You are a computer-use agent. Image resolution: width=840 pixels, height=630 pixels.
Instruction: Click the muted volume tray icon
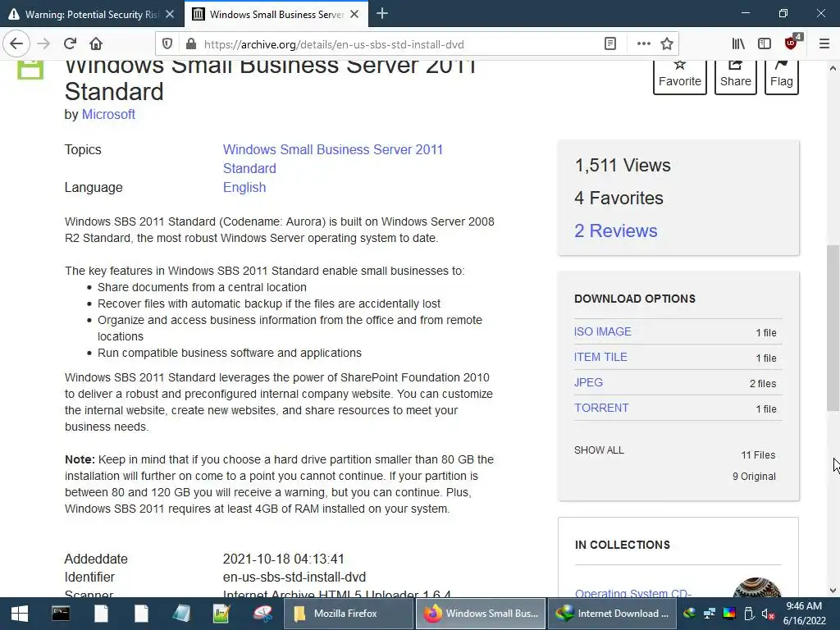(768, 614)
